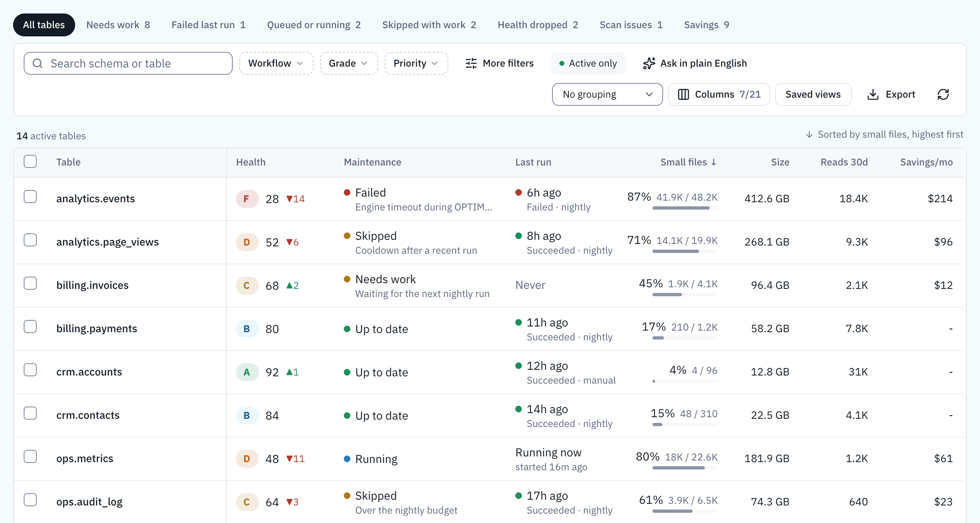The image size is (980, 523).
Task: Open the Workflow filter dropdown
Action: coord(276,63)
